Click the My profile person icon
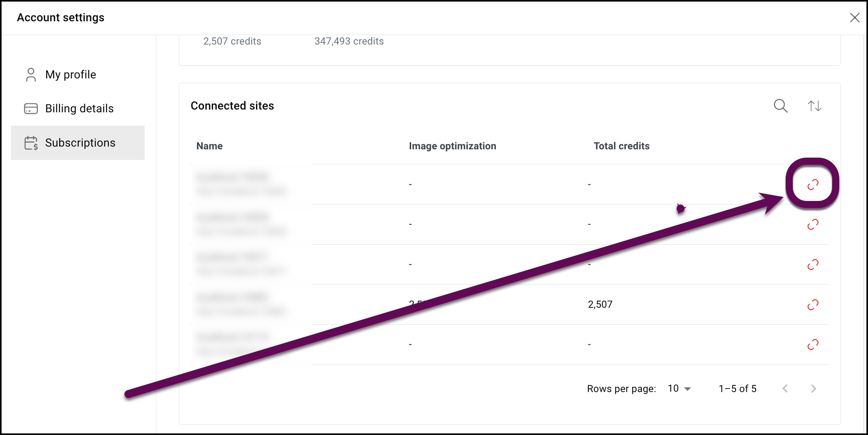Viewport: 868px width, 435px height. pyautogui.click(x=31, y=74)
